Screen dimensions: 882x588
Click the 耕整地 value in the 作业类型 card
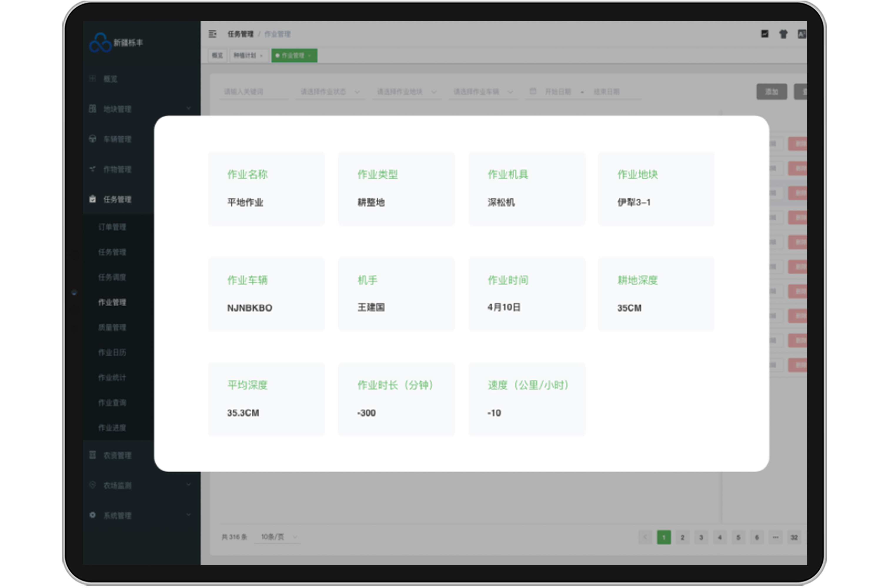point(371,203)
